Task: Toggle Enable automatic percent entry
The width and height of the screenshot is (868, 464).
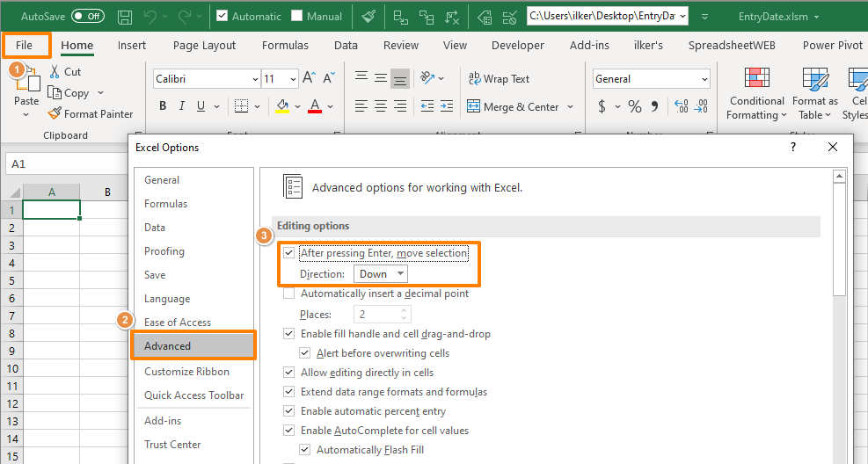Action: [x=289, y=411]
